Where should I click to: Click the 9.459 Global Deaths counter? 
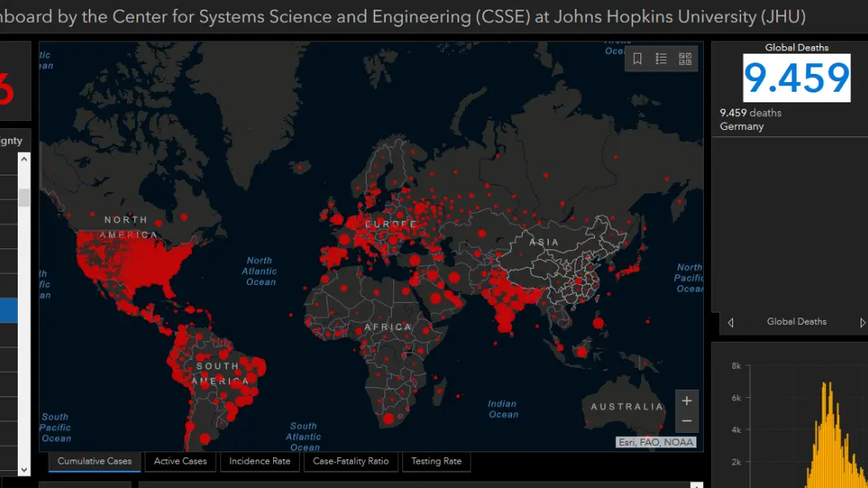[796, 78]
